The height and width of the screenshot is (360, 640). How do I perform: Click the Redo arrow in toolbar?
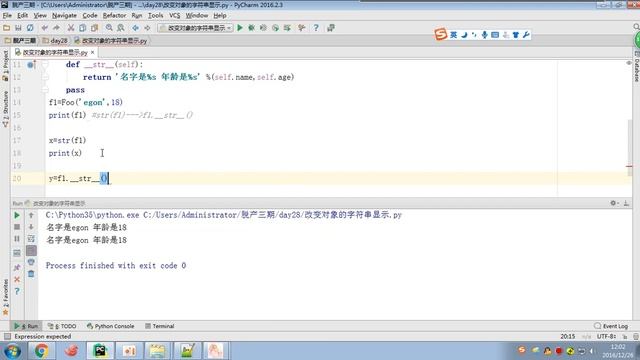pyautogui.click(x=56, y=28)
